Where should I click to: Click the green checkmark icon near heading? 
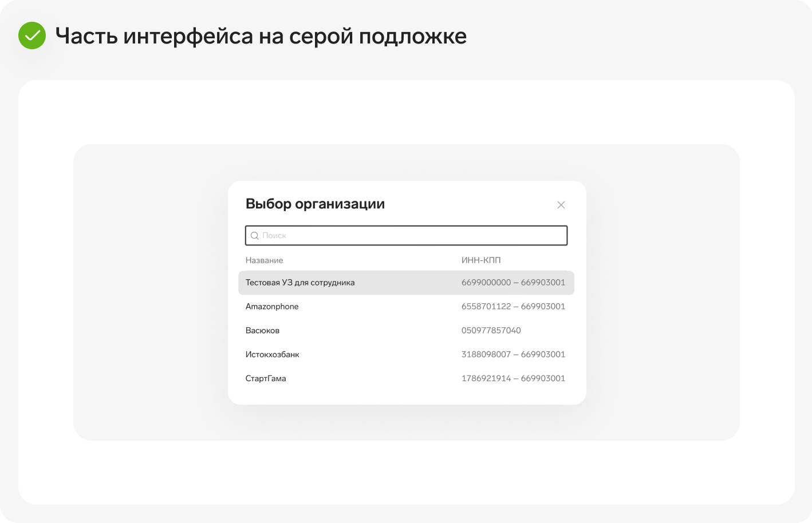click(x=32, y=35)
